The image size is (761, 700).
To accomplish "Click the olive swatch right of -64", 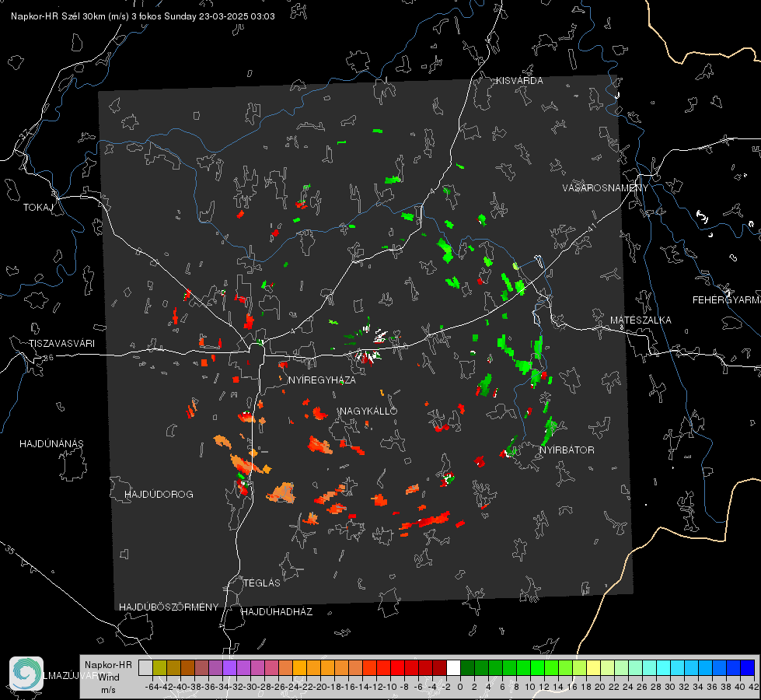I will tap(159, 667).
